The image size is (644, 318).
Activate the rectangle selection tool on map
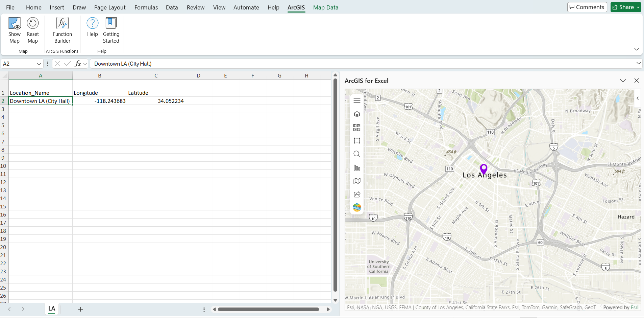click(357, 141)
